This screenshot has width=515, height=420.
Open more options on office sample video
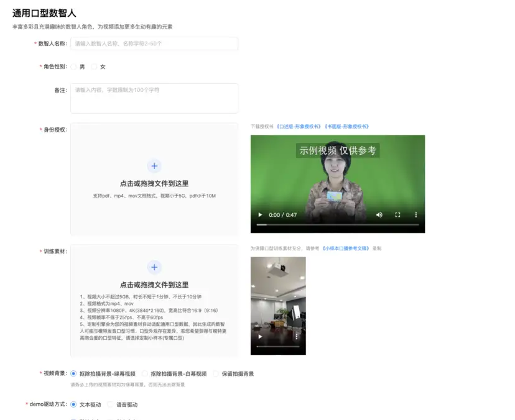pos(296,336)
